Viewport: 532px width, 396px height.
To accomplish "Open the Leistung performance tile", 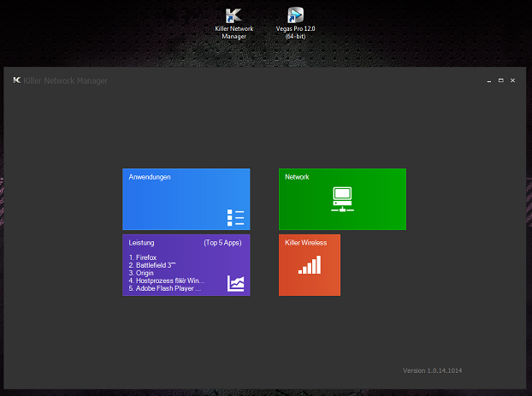I will (186, 265).
